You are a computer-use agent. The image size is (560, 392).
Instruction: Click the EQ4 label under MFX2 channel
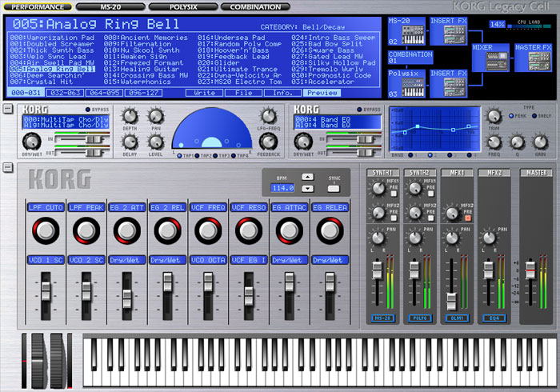tap(494, 318)
